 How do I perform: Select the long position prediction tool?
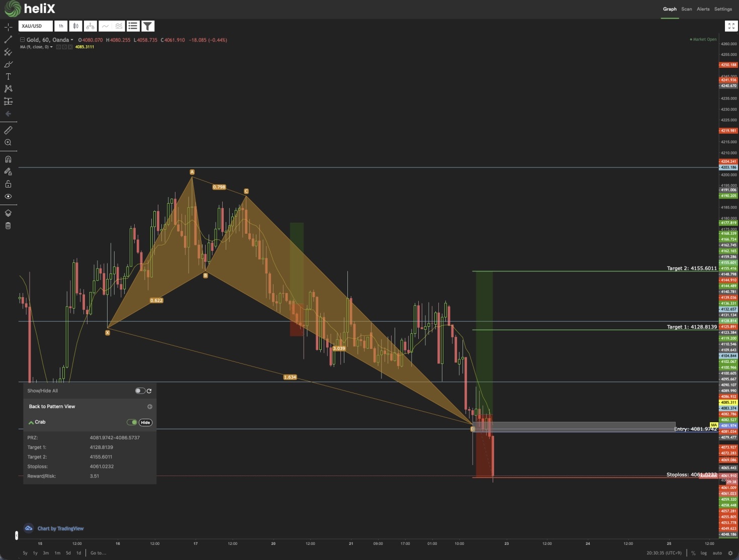(8, 101)
